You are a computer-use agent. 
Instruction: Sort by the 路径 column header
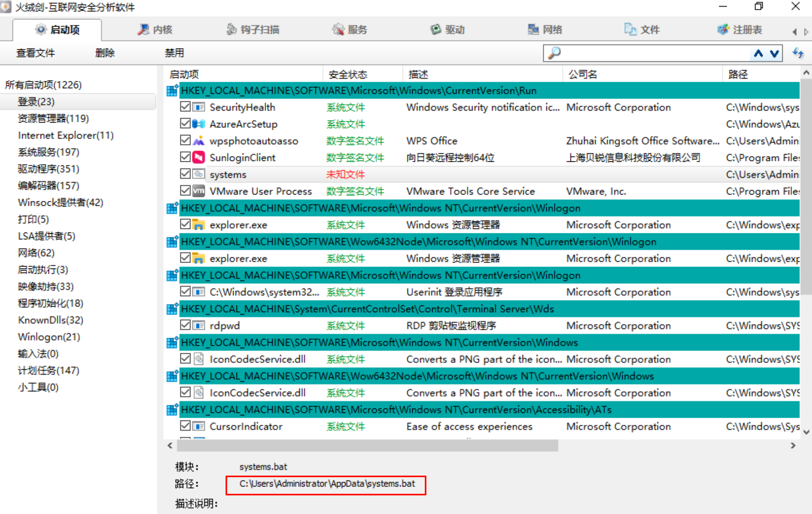761,74
